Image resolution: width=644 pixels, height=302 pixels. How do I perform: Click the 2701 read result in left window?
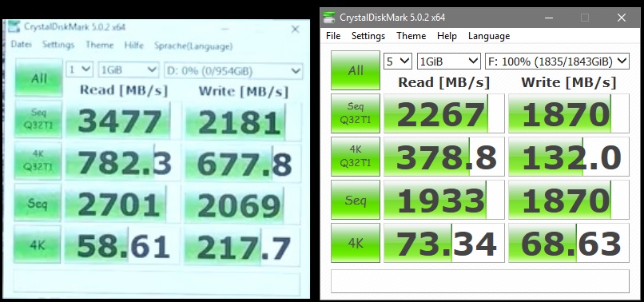coord(122,205)
